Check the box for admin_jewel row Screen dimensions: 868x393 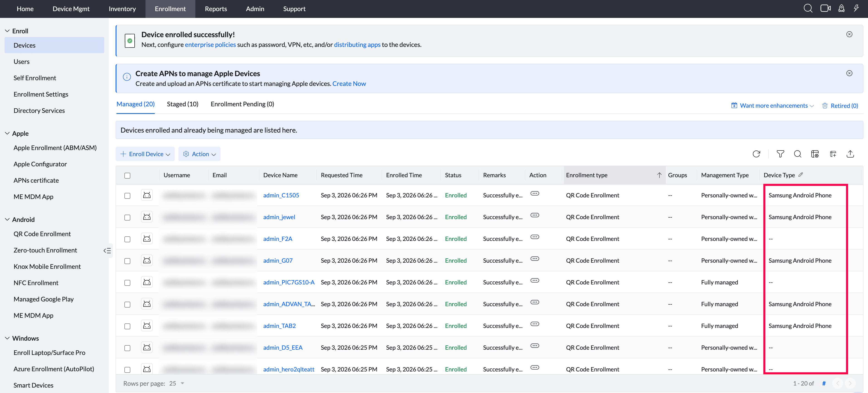click(127, 218)
